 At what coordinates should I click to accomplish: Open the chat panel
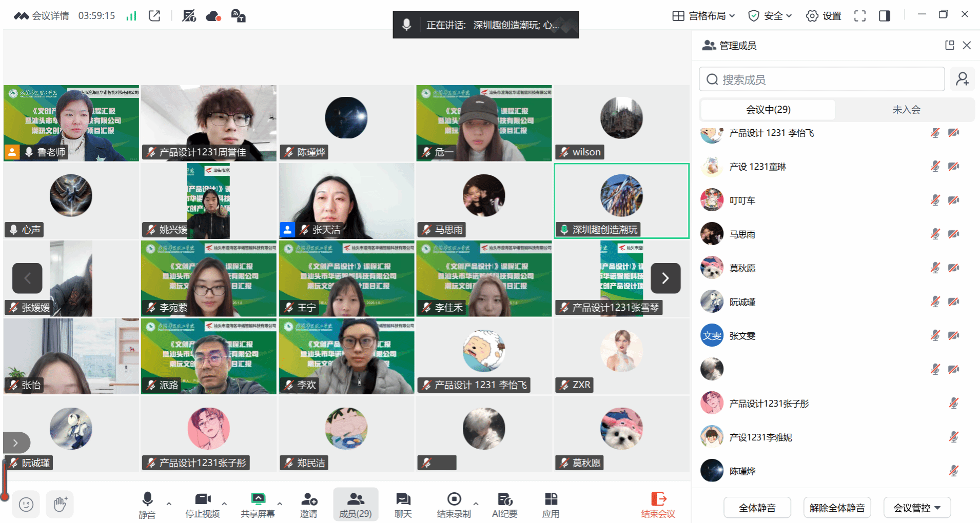coord(403,505)
